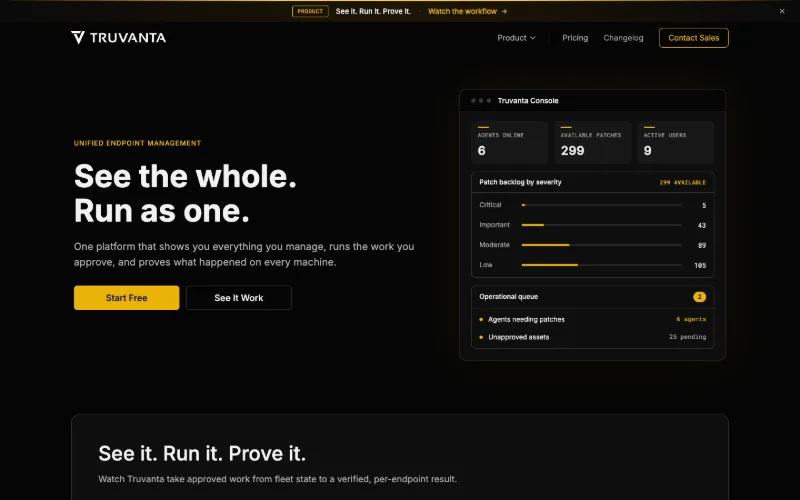Select the Agents needing patches row
This screenshot has width=800, height=500.
pos(592,319)
